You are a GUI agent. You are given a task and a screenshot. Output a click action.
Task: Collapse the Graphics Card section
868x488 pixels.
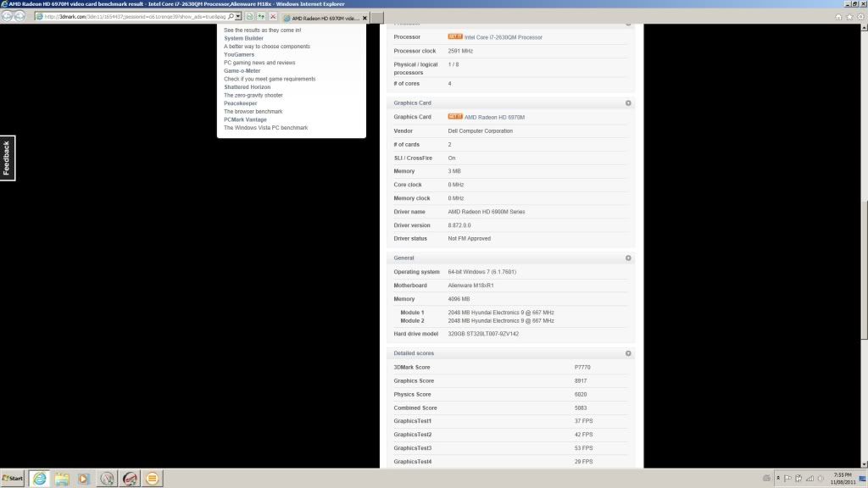point(628,103)
